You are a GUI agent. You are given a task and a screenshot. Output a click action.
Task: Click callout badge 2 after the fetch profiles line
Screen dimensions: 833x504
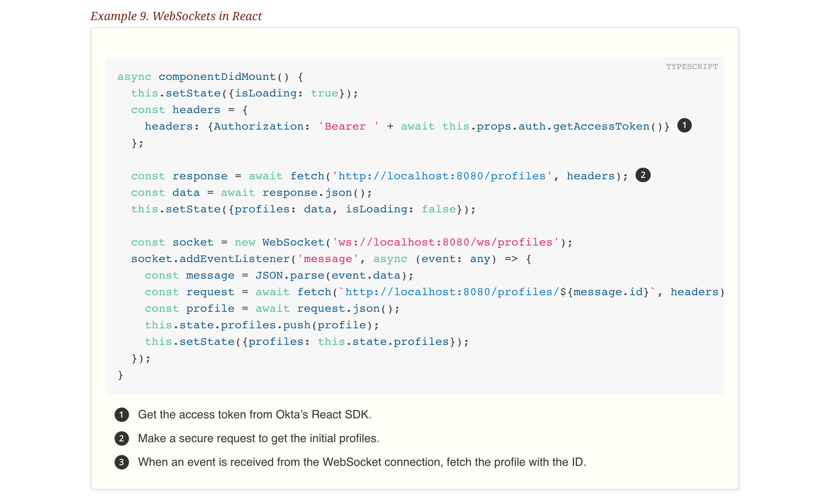click(x=643, y=175)
